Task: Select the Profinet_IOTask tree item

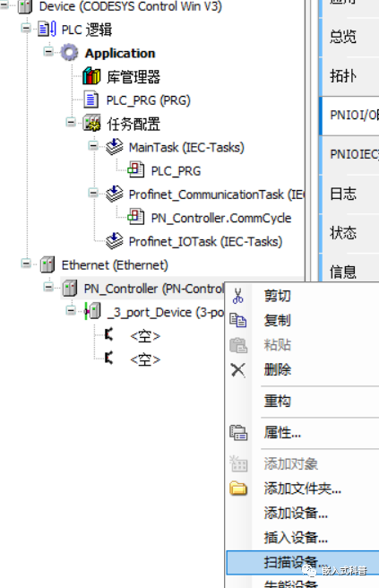Action: (x=205, y=241)
